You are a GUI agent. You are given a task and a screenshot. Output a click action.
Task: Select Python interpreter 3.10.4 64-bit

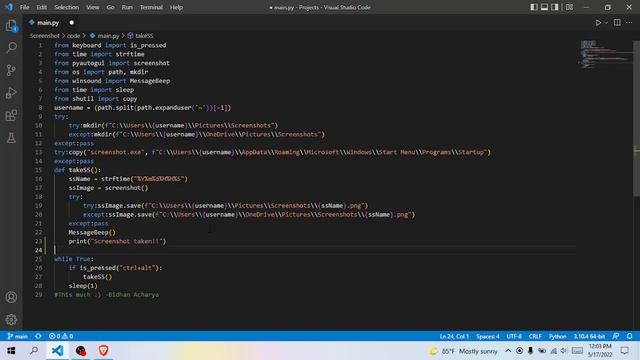coord(589,336)
